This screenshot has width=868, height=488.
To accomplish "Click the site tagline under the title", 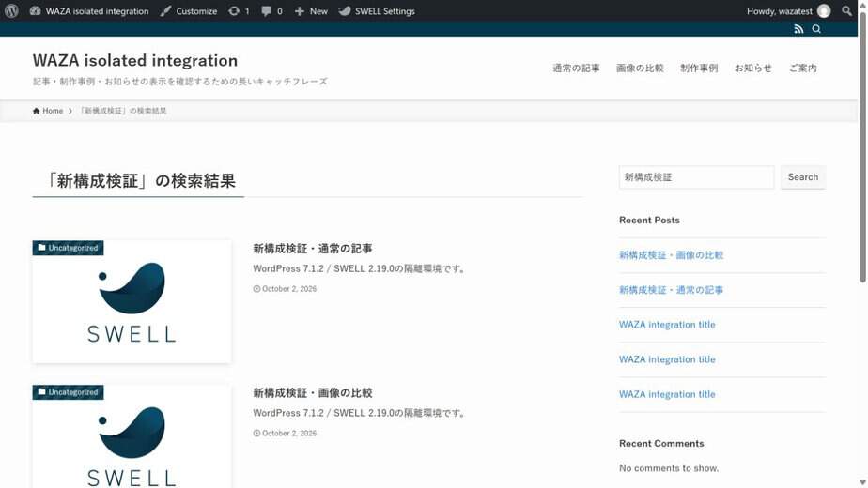I will click(x=180, y=82).
